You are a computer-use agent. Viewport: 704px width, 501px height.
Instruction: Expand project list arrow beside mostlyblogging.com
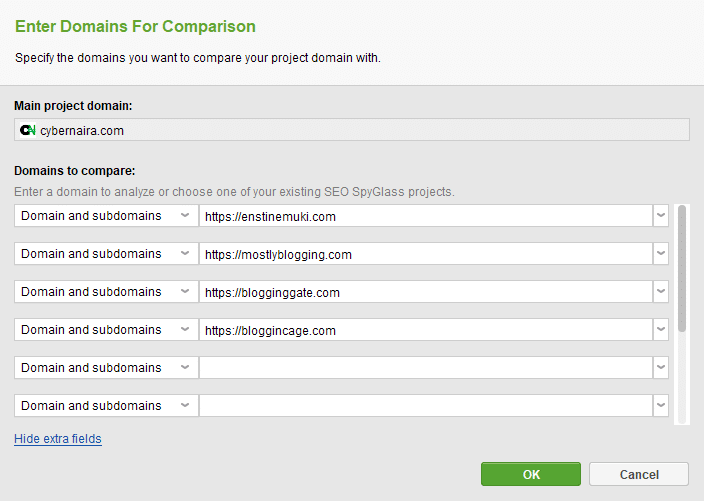point(661,254)
